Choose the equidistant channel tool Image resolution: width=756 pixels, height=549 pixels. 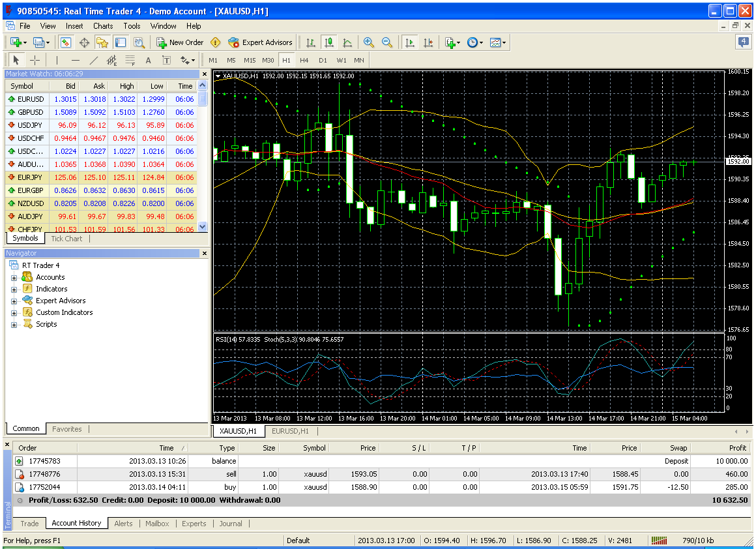[x=112, y=60]
